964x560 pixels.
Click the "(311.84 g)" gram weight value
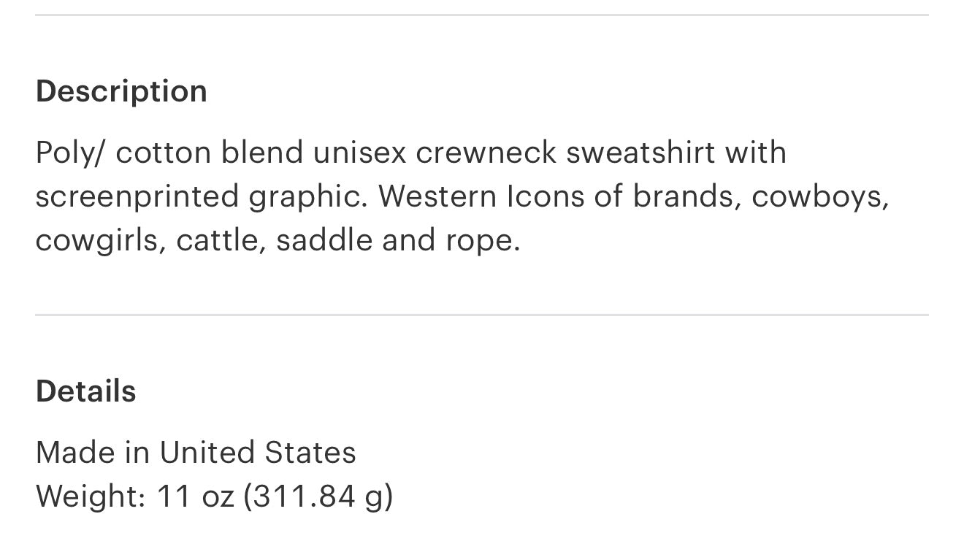tap(318, 496)
